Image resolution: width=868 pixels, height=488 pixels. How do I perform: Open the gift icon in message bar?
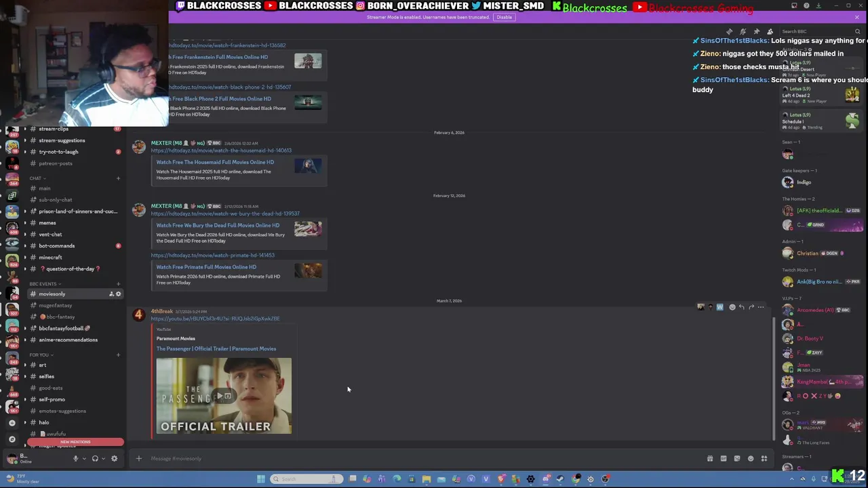tap(710, 459)
